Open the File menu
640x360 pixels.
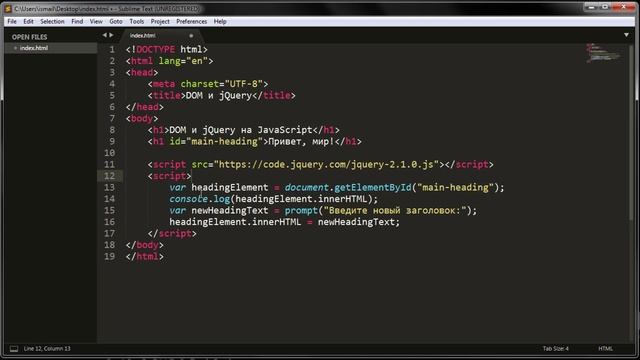[12, 21]
